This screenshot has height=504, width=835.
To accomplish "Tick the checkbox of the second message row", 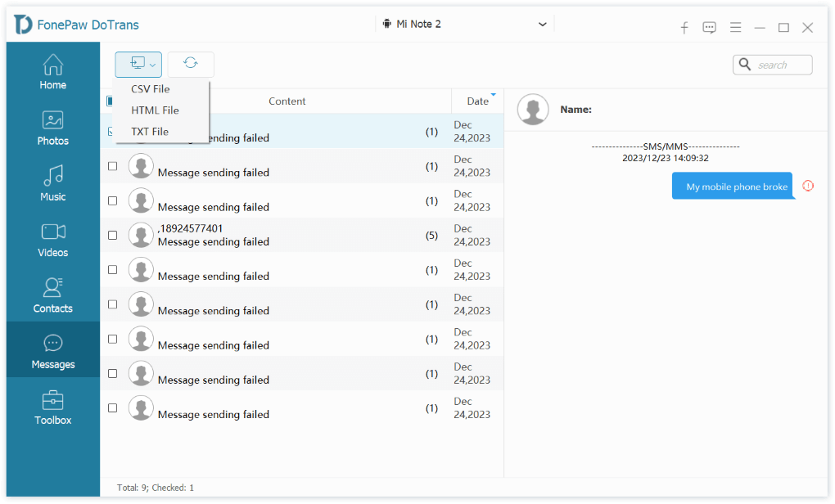I will coord(112,166).
